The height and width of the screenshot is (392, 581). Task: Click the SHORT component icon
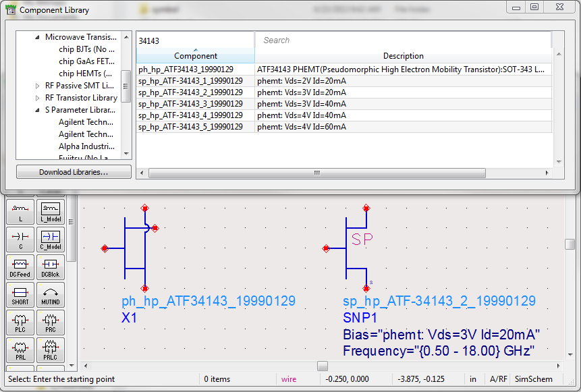coord(20,295)
